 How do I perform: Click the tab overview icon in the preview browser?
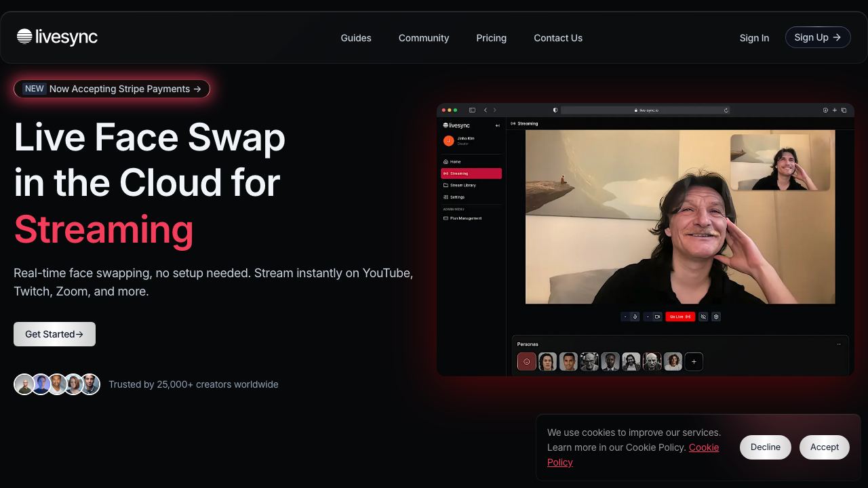tap(844, 110)
